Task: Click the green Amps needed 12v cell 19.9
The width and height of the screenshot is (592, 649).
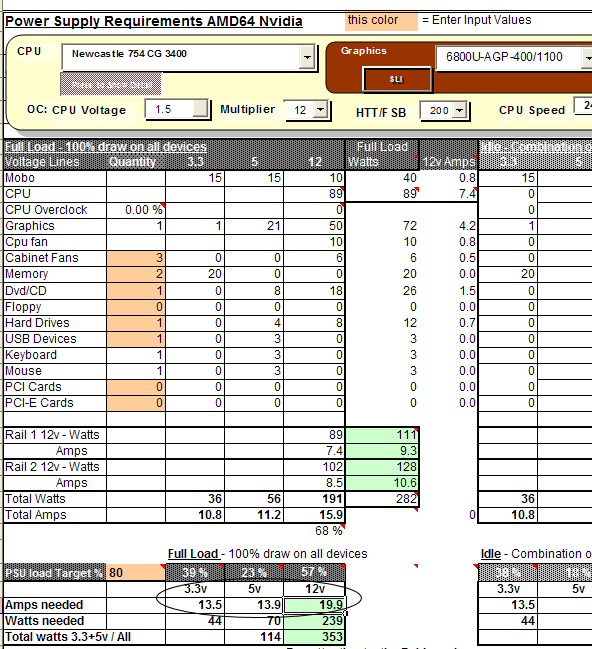Action: click(x=314, y=605)
